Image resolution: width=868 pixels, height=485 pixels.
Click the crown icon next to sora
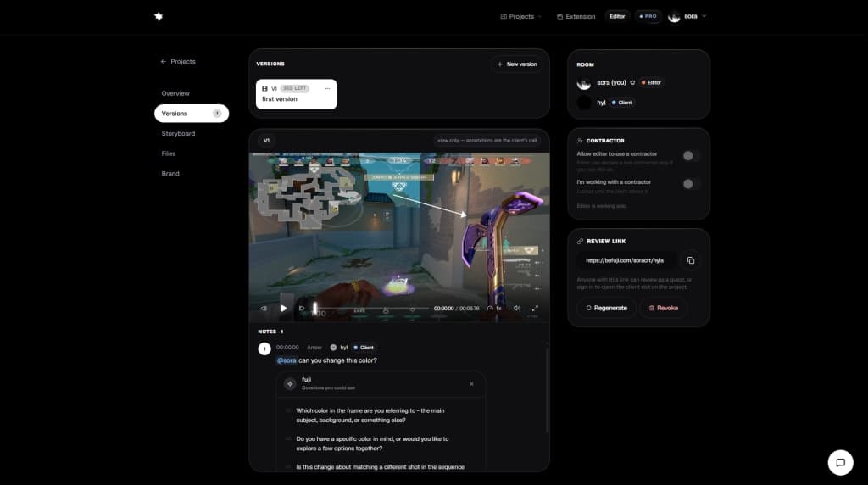click(632, 82)
